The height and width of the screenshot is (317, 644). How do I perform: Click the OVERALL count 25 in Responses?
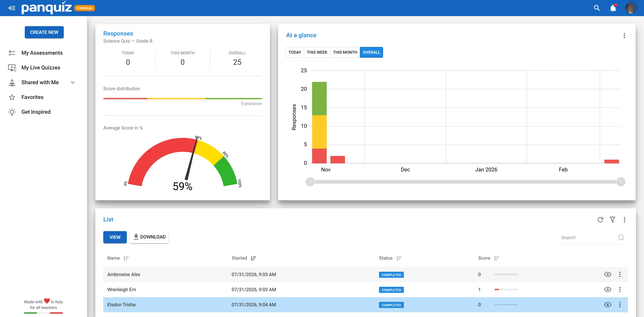[x=237, y=62]
